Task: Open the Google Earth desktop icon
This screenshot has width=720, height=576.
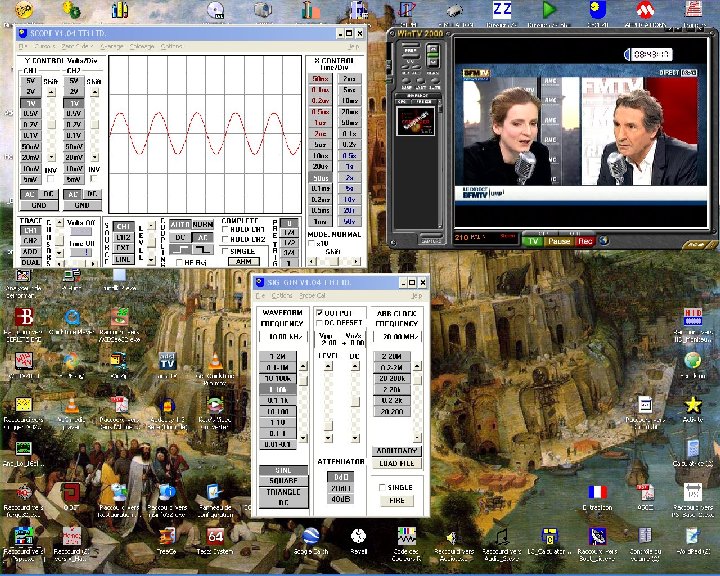Action: pyautogui.click(x=311, y=536)
